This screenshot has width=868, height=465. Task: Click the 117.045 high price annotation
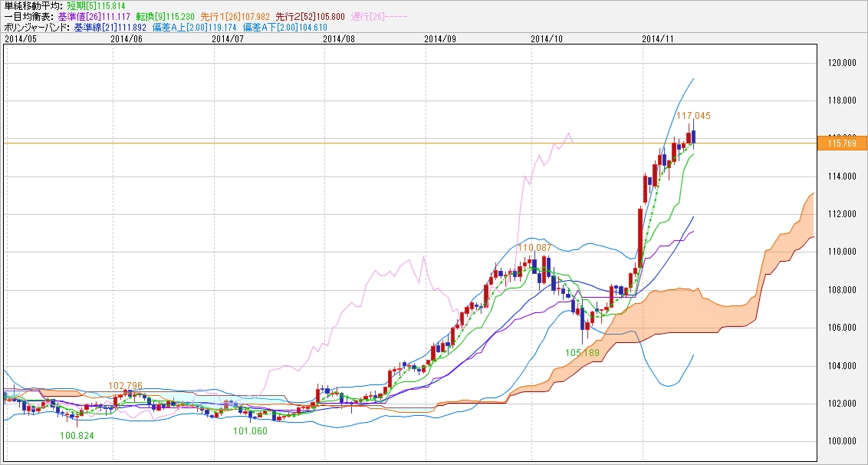[693, 116]
